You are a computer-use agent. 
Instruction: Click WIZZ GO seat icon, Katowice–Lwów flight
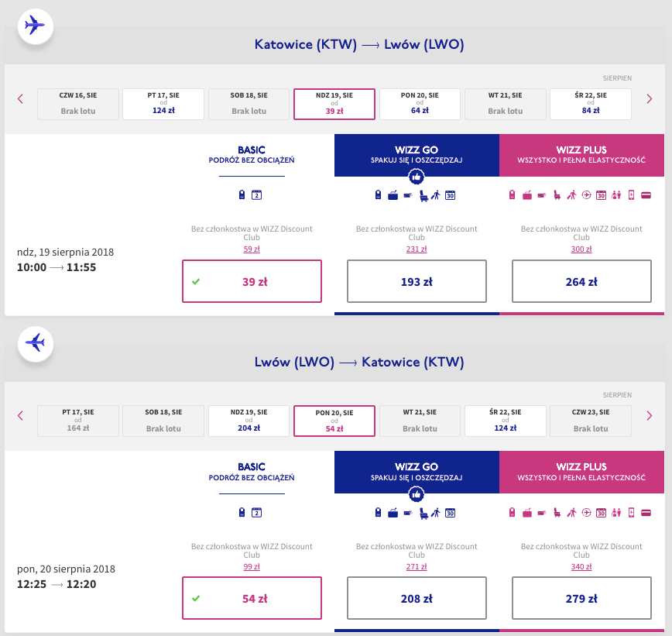[423, 196]
